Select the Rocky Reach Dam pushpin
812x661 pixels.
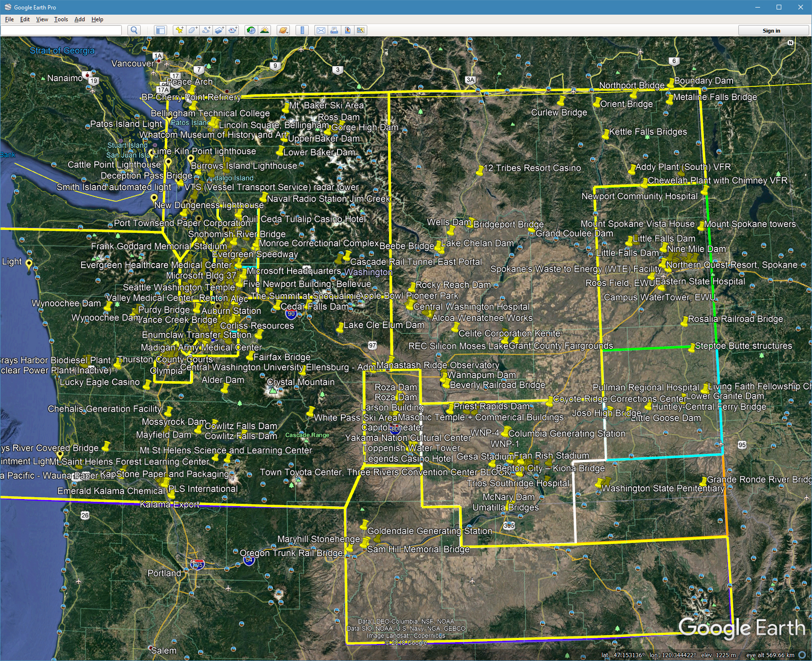pos(412,287)
